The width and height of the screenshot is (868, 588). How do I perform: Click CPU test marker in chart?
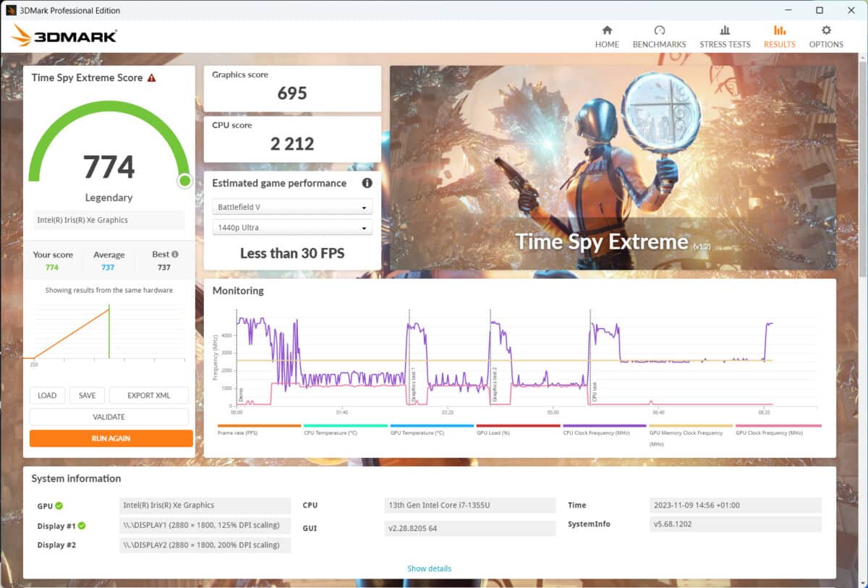tap(595, 391)
